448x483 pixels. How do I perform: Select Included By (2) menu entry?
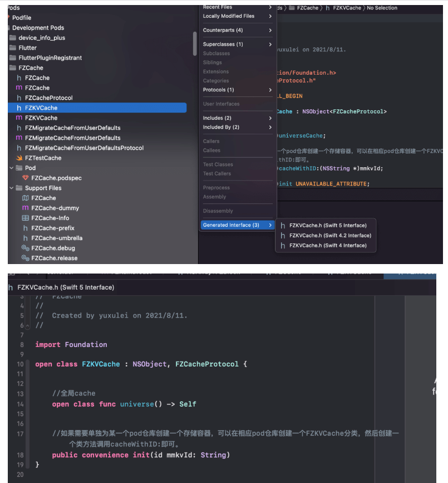238,127
